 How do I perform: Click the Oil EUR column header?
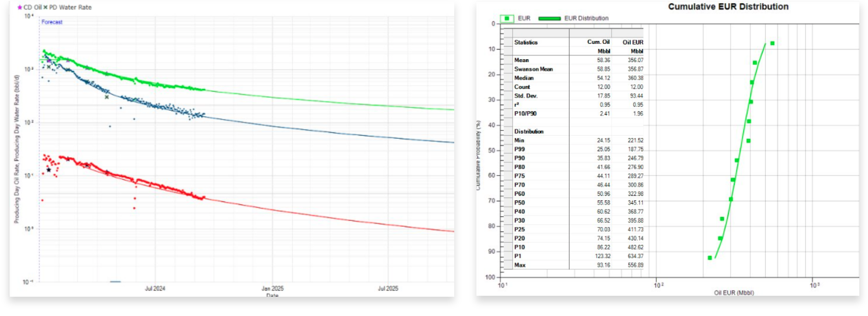(x=633, y=42)
